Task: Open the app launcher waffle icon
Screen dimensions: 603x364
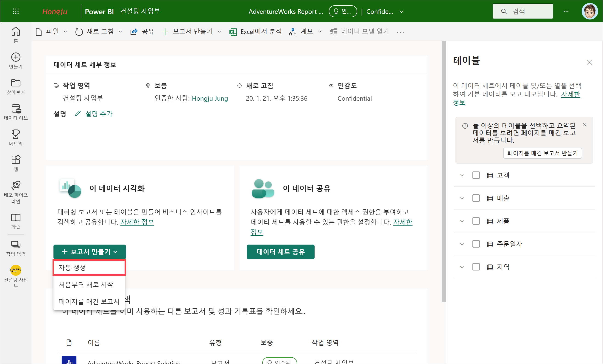Action: pos(16,11)
